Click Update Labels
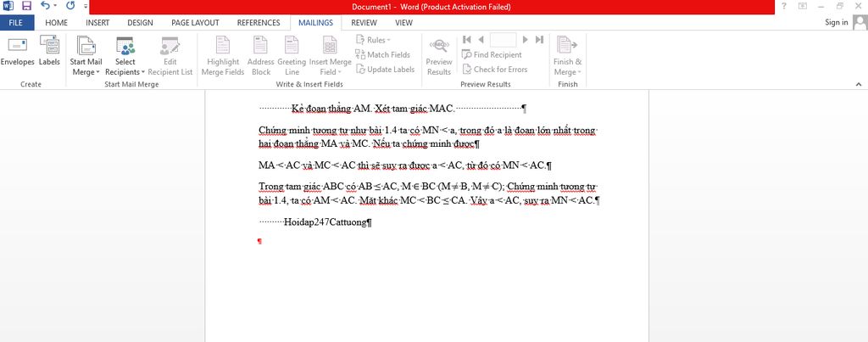The height and width of the screenshot is (342, 868). (x=386, y=70)
